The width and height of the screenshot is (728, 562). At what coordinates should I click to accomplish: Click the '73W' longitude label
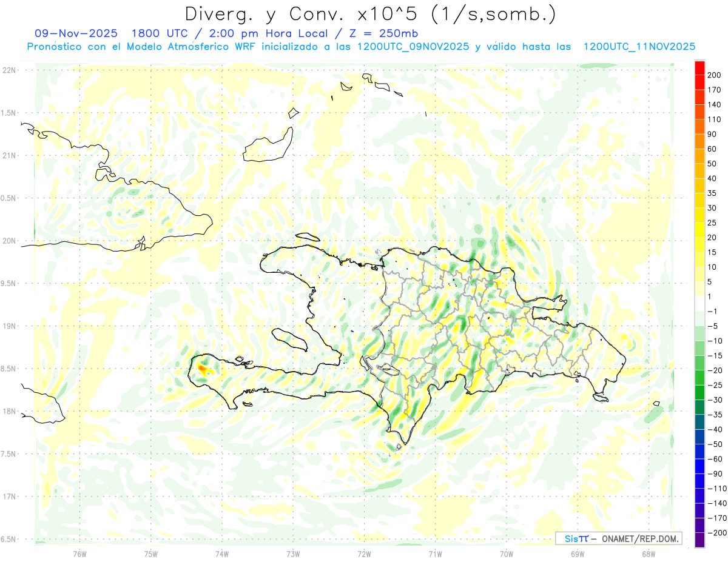tap(293, 553)
